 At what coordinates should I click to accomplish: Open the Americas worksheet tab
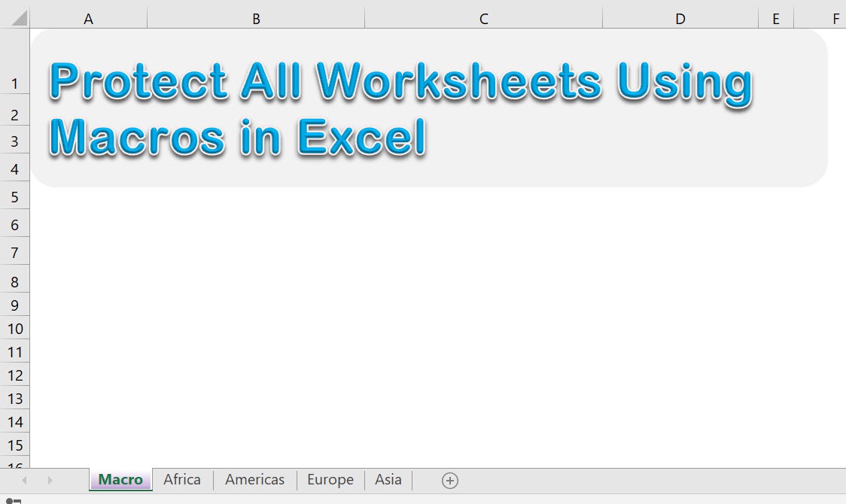pos(254,479)
